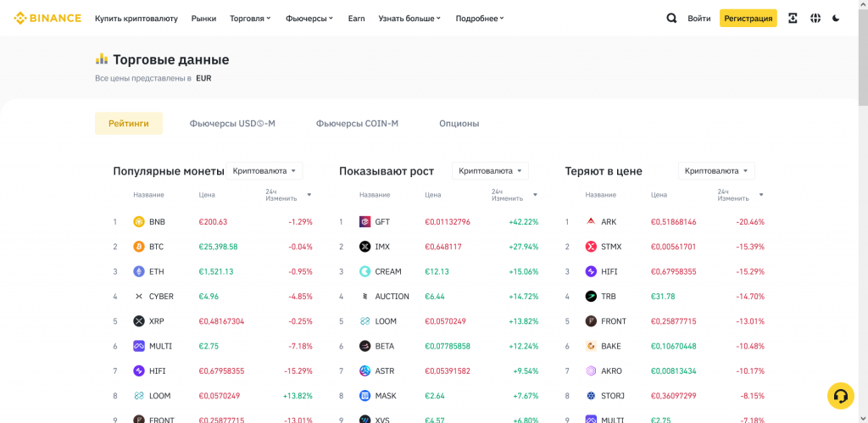Click the BTC coin icon
This screenshot has height=423, width=868.
(x=139, y=247)
